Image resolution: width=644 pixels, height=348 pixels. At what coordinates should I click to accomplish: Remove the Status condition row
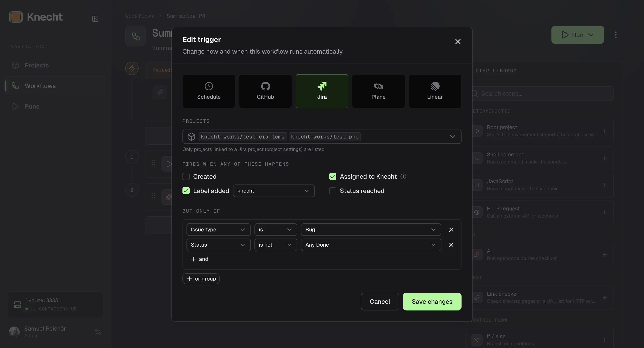coord(451,245)
